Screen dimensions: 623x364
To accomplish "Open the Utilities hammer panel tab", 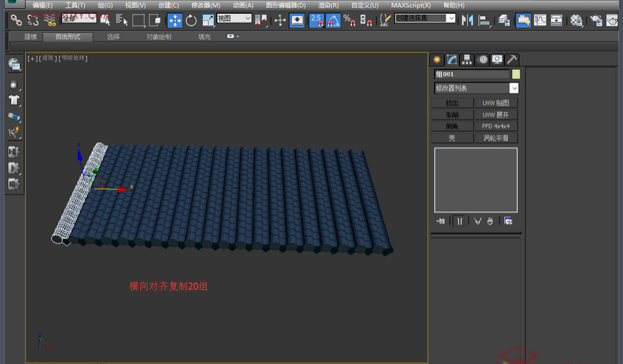I will [512, 59].
